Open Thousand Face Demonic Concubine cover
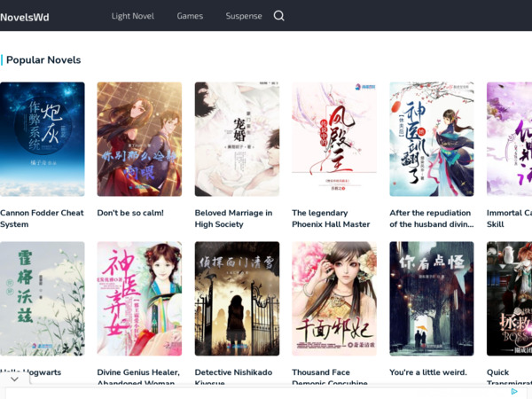 (334, 299)
